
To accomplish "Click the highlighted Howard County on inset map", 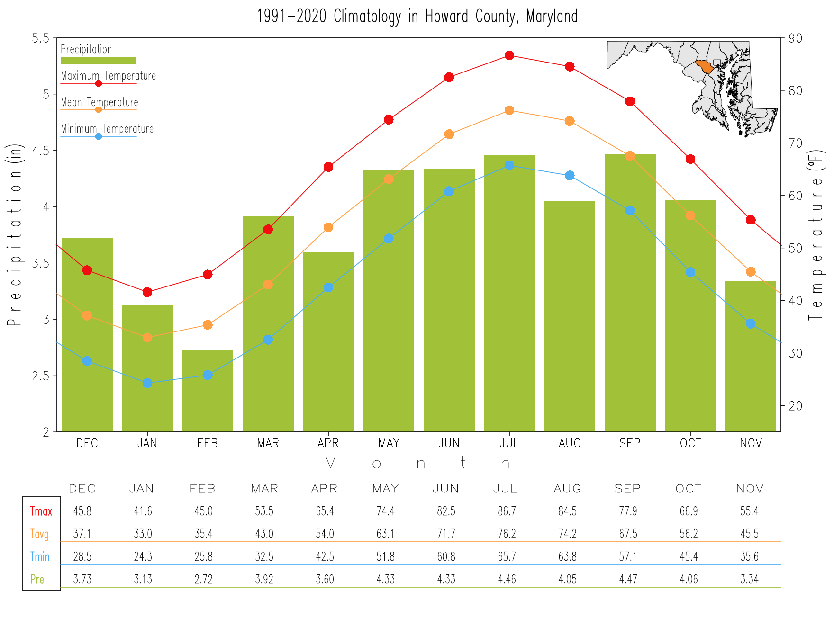I will click(705, 66).
